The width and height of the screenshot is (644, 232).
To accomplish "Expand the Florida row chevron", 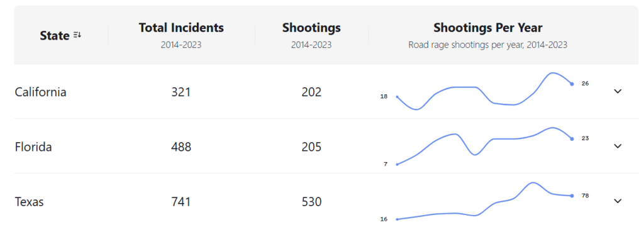I will [x=618, y=146].
